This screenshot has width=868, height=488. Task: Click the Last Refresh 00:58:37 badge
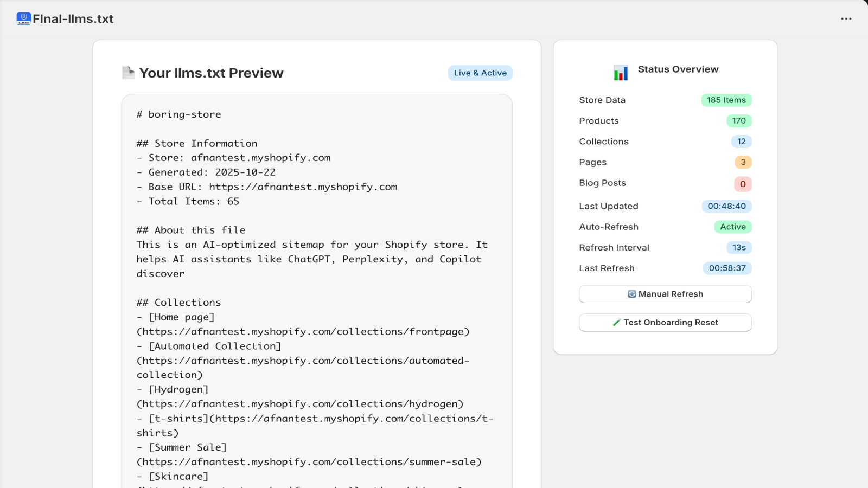tap(727, 268)
